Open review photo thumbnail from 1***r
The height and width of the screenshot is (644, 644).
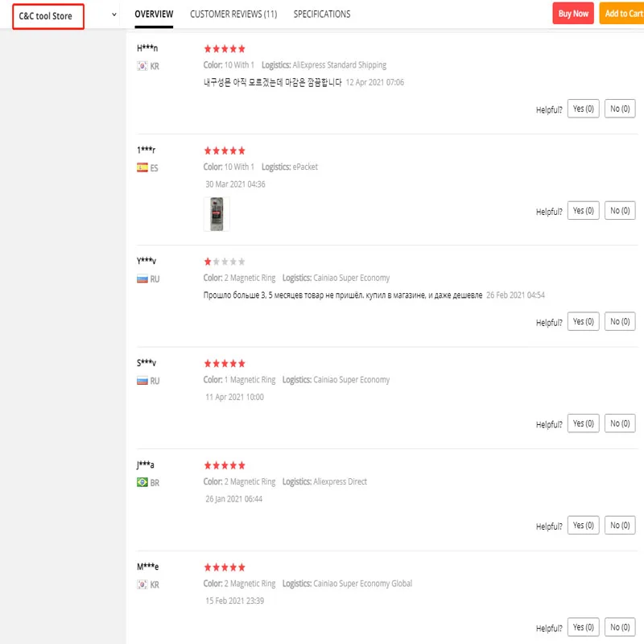pyautogui.click(x=217, y=214)
